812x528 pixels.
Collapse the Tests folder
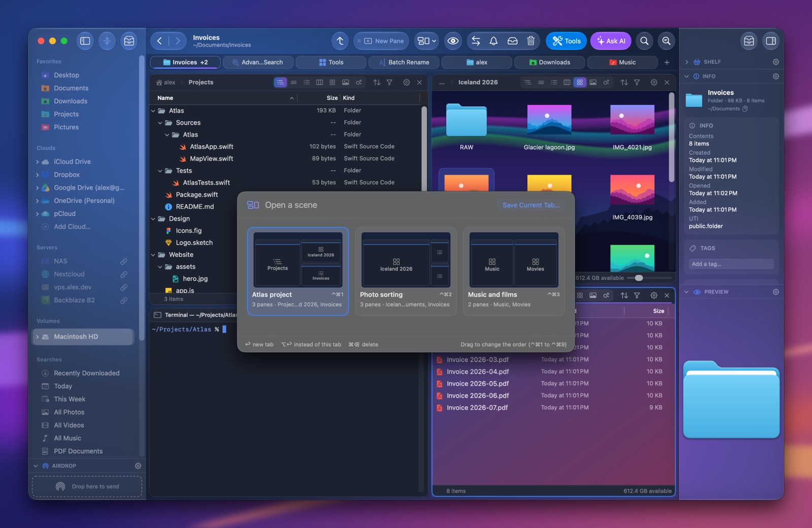(160, 171)
